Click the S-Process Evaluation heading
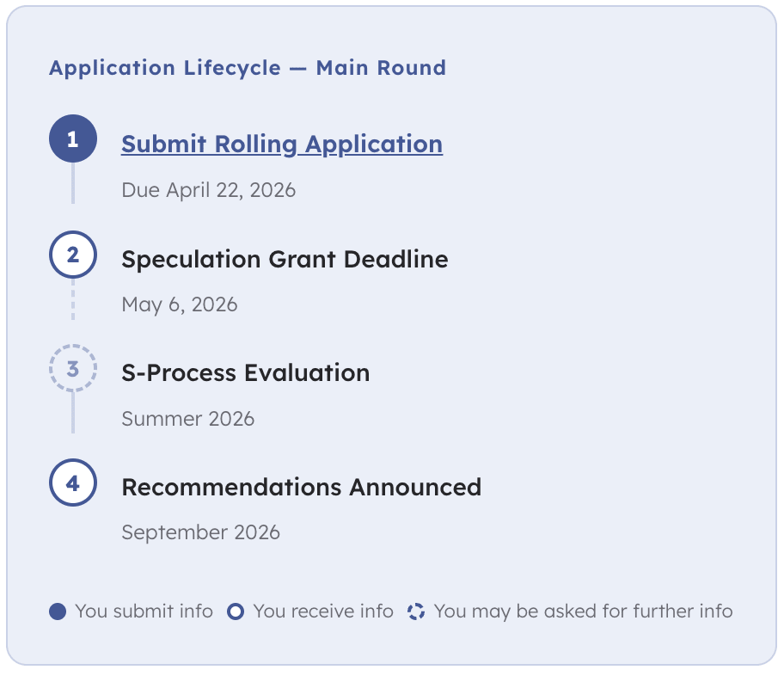Image resolution: width=784 pixels, height=676 pixels. [245, 372]
